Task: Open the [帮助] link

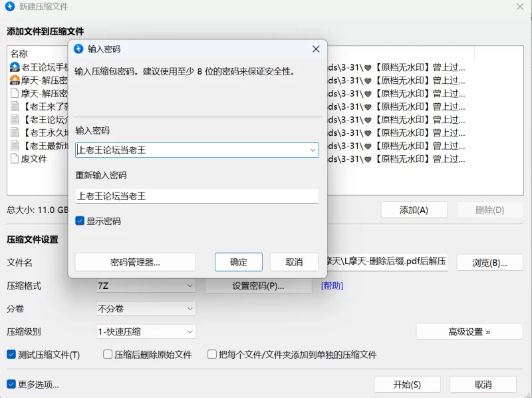Action: pyautogui.click(x=332, y=286)
